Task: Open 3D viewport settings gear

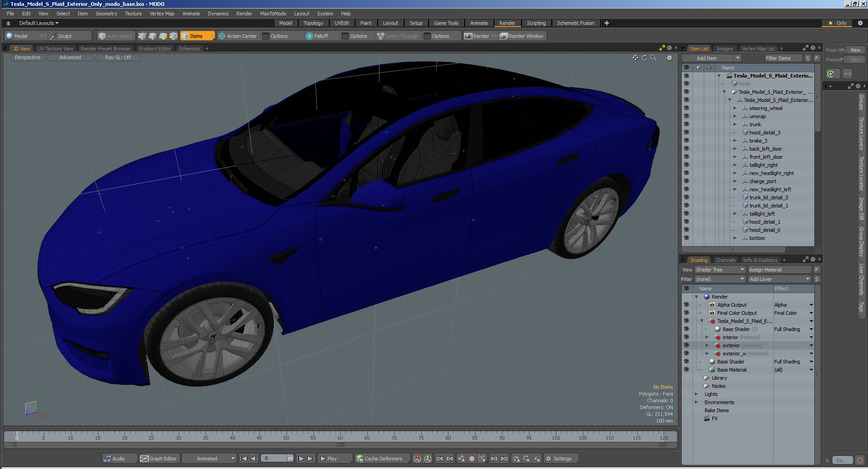Action: click(669, 58)
